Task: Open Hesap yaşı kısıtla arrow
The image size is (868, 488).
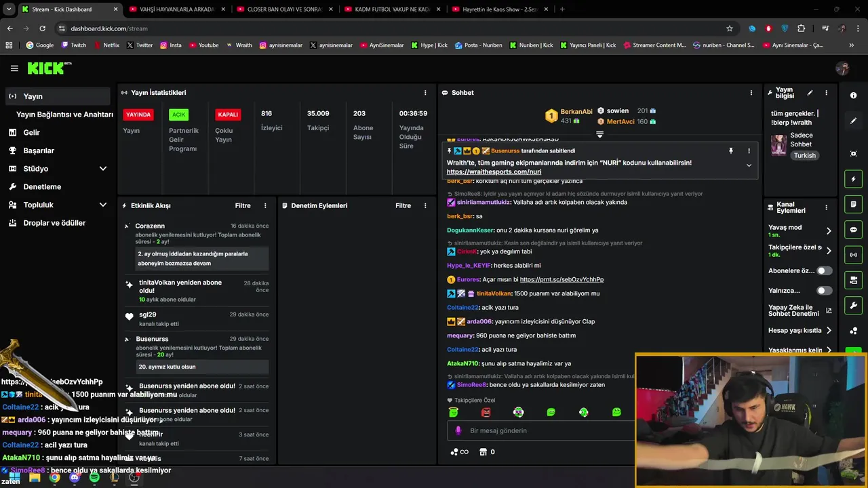Action: (x=828, y=331)
